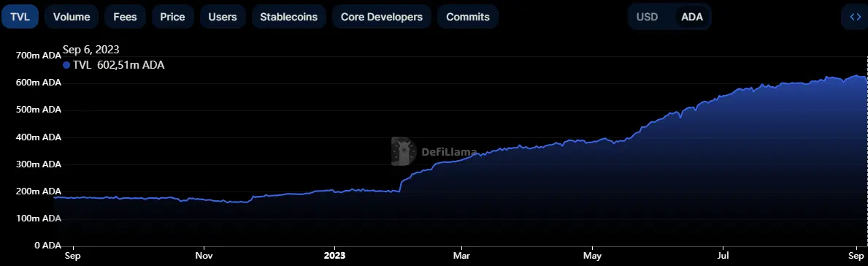Viewport: 868px width, 266px height.
Task: Click the Sep 6, 2023 tooltip date
Action: click(x=91, y=50)
